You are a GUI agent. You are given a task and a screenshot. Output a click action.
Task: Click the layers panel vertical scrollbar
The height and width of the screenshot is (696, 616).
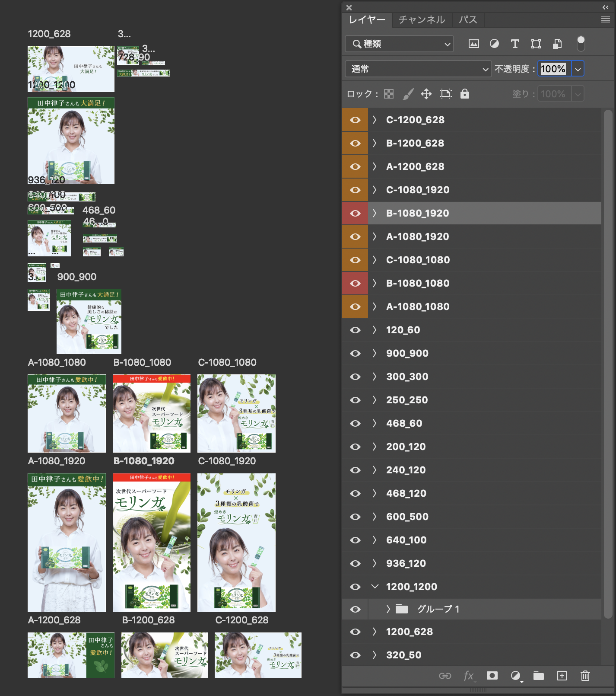coord(608,364)
